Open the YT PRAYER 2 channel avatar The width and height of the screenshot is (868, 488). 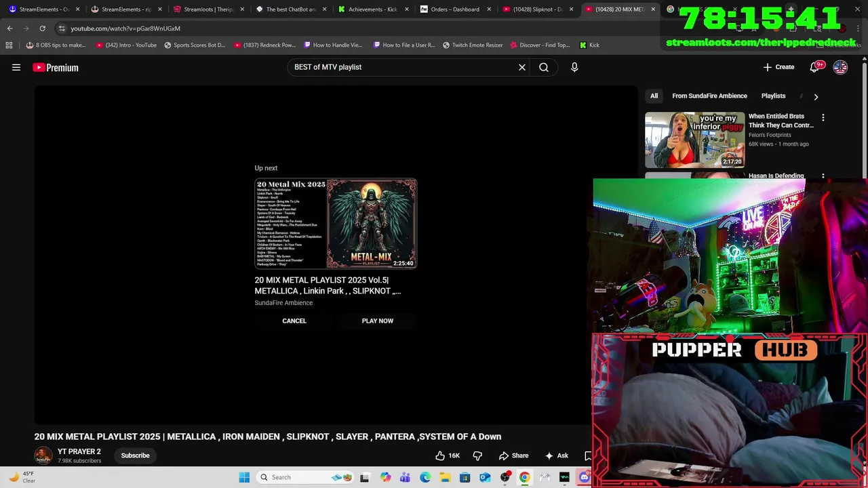pyautogui.click(x=43, y=455)
